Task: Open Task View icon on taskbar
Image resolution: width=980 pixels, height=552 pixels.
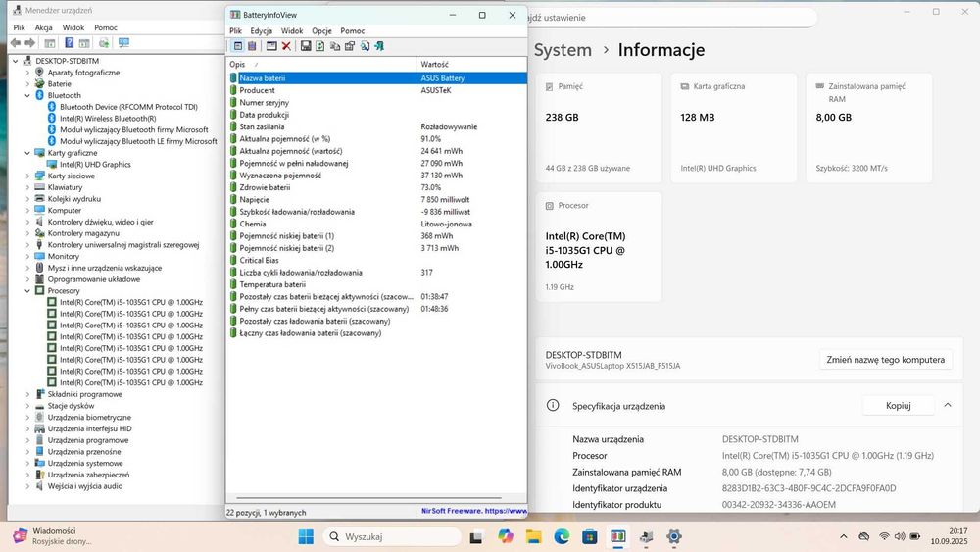Action: pos(476,536)
